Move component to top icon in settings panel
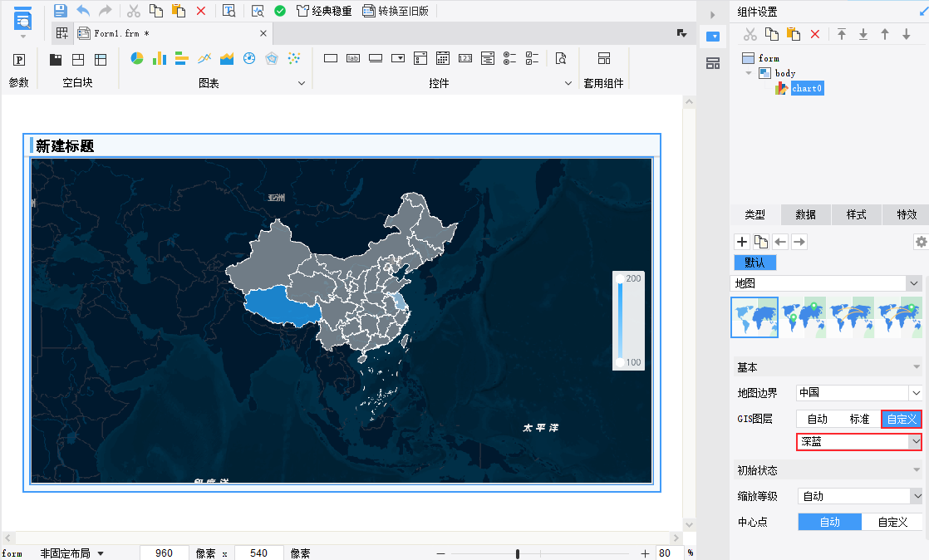This screenshot has height=560, width=929. (842, 34)
